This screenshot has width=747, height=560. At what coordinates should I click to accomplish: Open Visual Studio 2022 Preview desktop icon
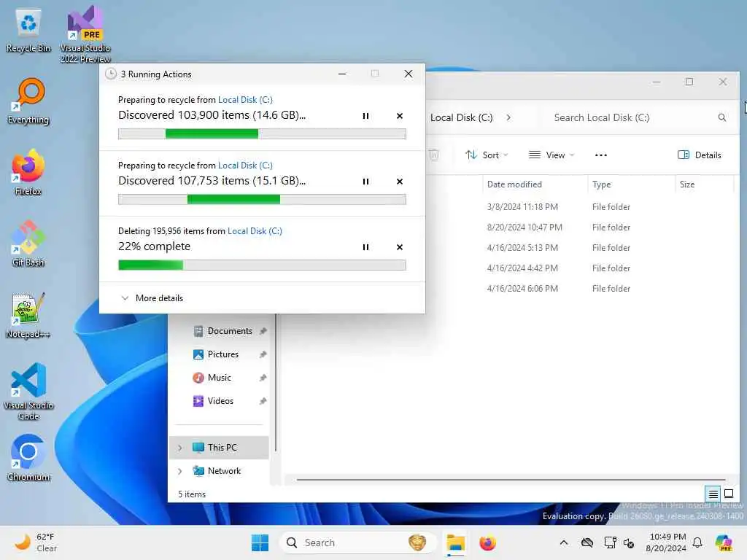click(x=85, y=34)
